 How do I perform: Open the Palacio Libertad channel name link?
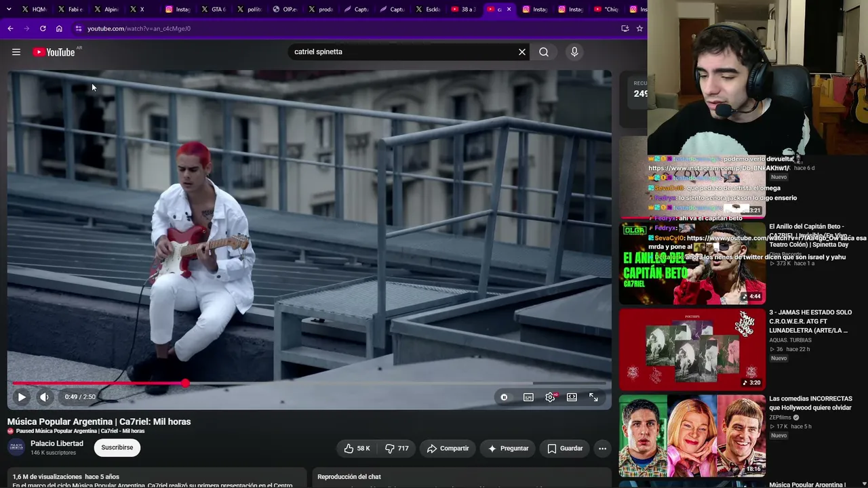(57, 443)
